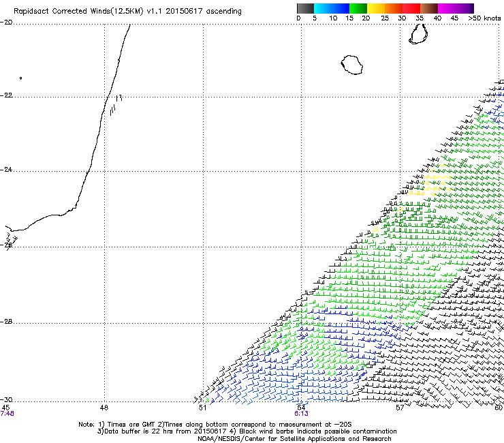
Task: Click the yellow 20-25 knots color segment
Action: click(376, 8)
